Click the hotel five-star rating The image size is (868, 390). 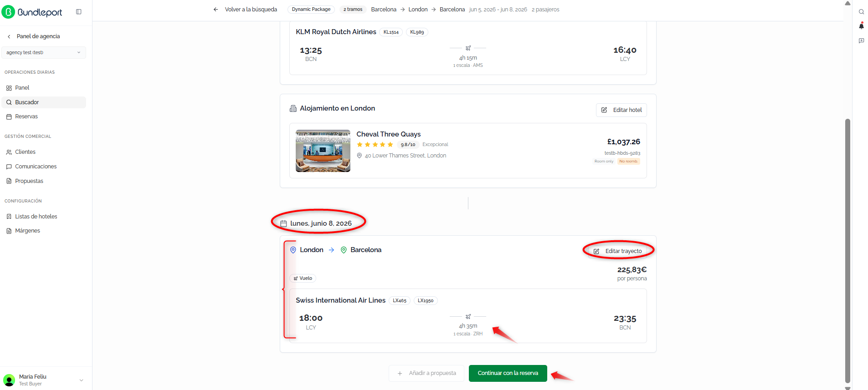coord(375,145)
